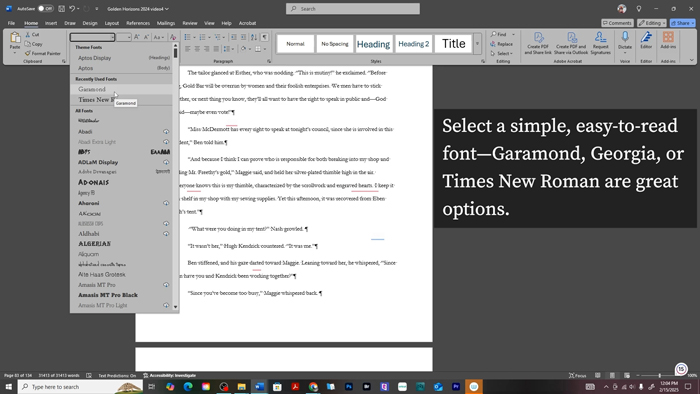700x394 pixels.
Task: Choose Amasis MT Pro Black font
Action: pos(121,295)
